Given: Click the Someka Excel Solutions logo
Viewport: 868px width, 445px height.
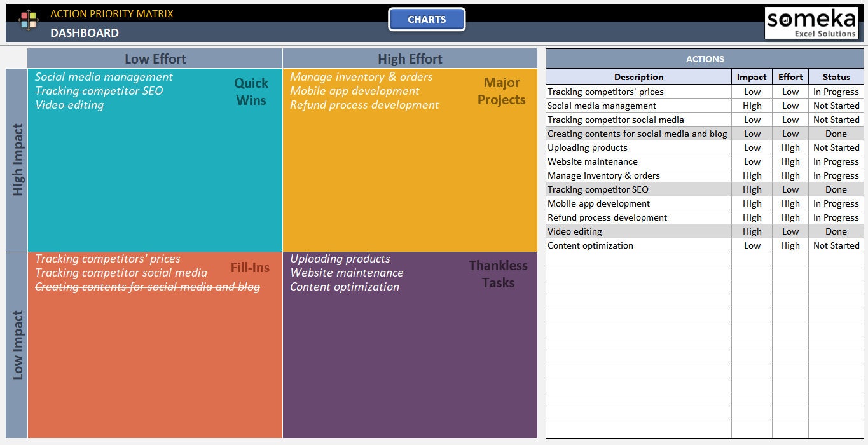Looking at the screenshot, I should tap(812, 24).
